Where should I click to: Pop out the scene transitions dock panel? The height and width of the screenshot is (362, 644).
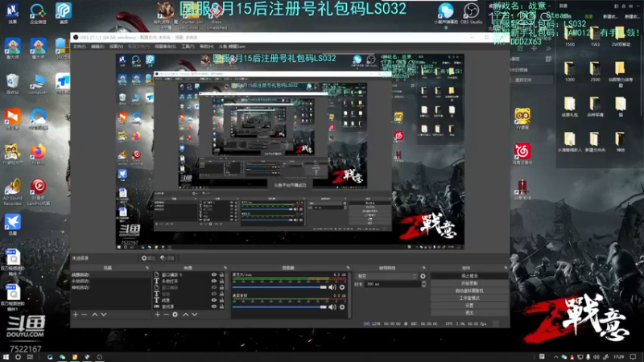[424, 268]
